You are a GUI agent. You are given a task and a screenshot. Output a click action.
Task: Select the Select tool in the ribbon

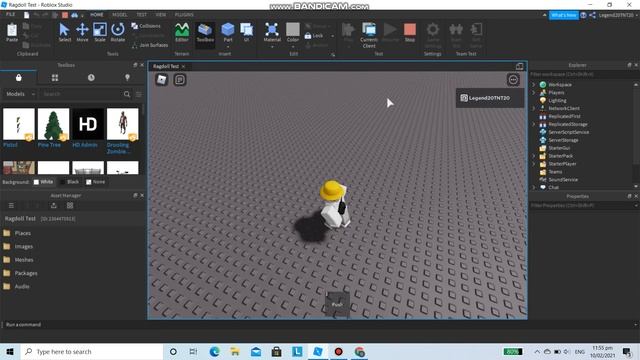point(64,32)
